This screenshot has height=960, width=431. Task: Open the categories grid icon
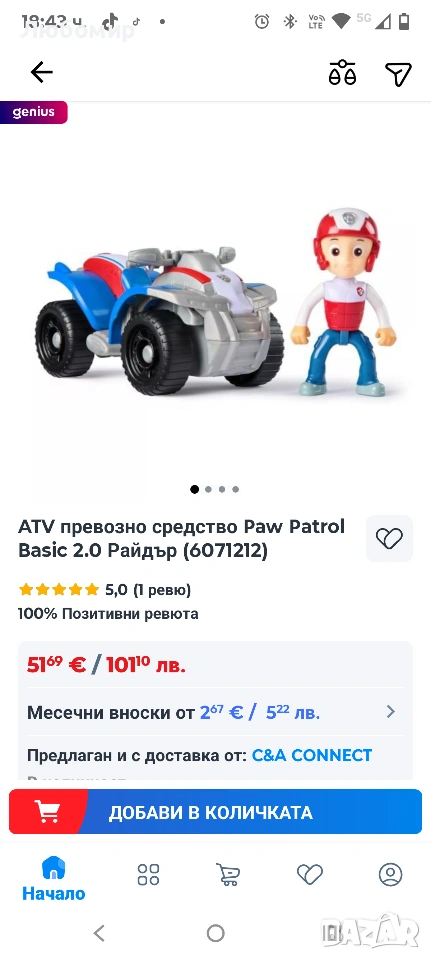click(148, 874)
